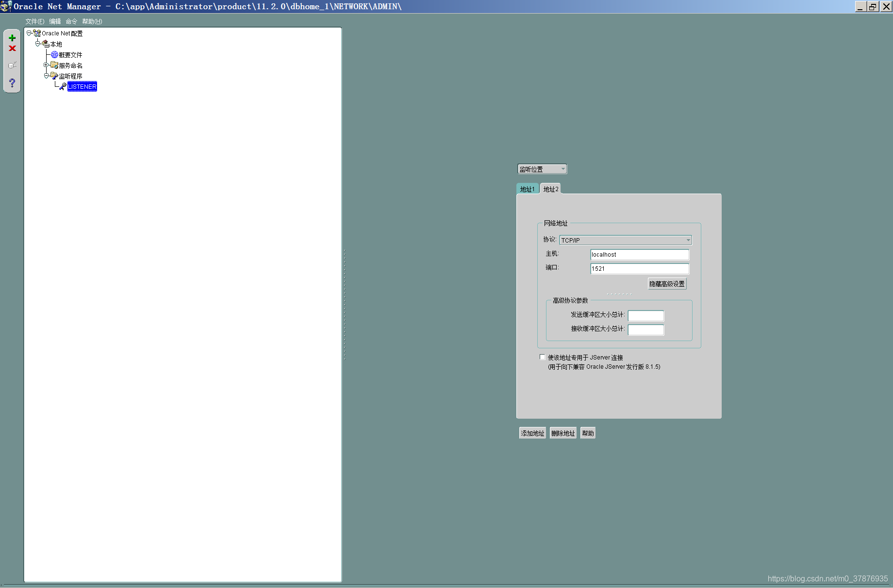Enable the JServer 连接 checkbox
893x588 pixels.
pyautogui.click(x=543, y=357)
